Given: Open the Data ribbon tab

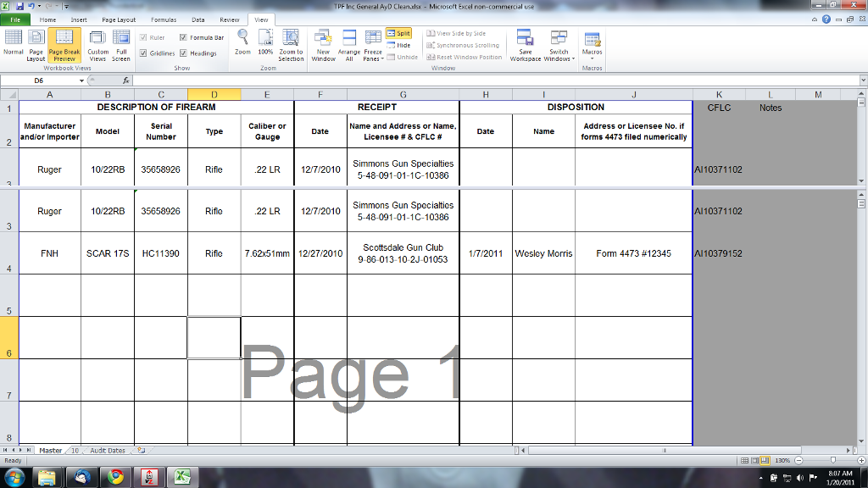Looking at the screenshot, I should point(198,20).
